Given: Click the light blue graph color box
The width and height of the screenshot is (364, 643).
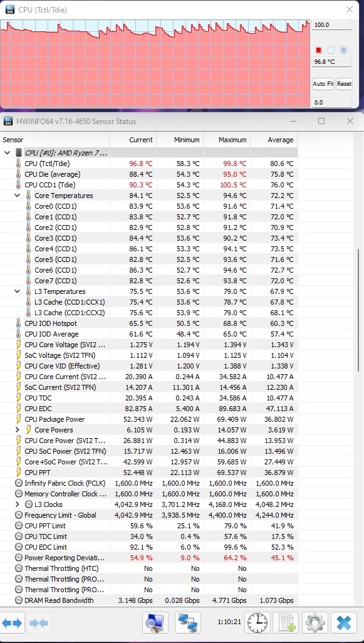Looking at the screenshot, I should 331,50.
